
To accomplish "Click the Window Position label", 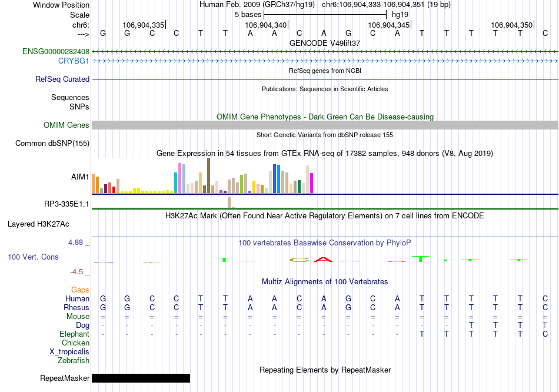I will [61, 5].
